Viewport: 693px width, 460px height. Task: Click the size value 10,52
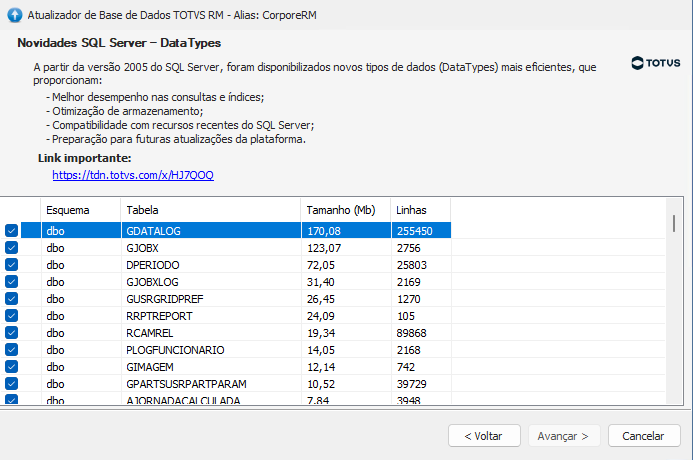[x=321, y=384]
